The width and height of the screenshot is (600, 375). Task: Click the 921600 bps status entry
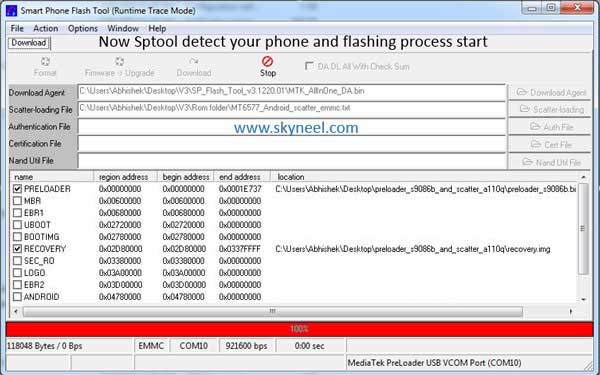pos(246,346)
